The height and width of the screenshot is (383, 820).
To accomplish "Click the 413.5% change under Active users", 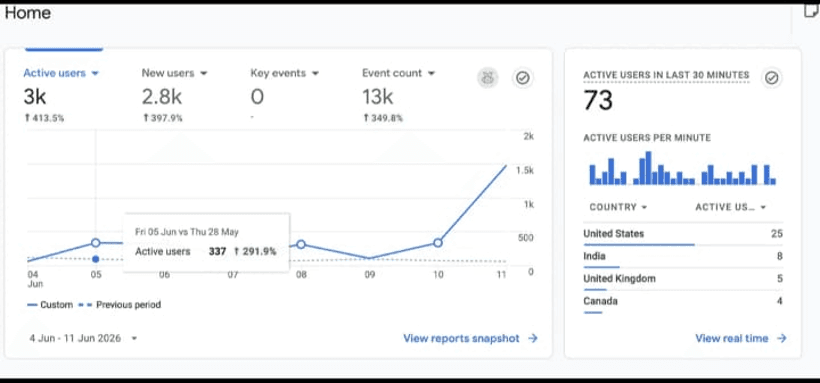I will (x=44, y=118).
